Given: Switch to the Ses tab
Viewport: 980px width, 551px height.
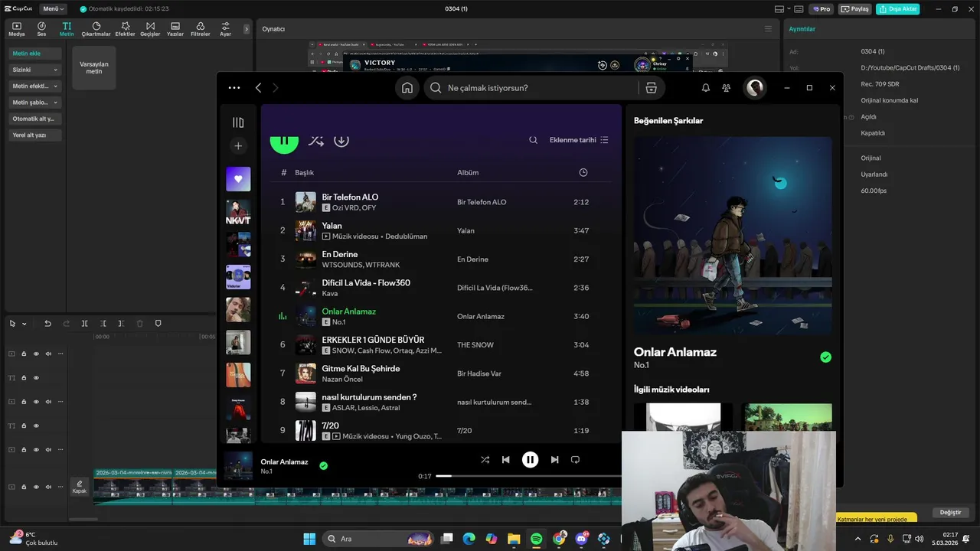Looking at the screenshot, I should 41,29.
